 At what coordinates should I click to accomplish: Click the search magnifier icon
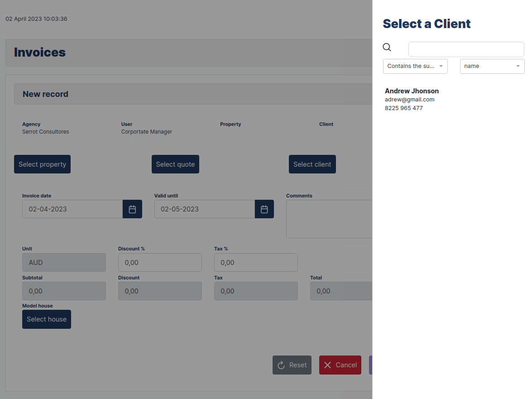pos(387,47)
